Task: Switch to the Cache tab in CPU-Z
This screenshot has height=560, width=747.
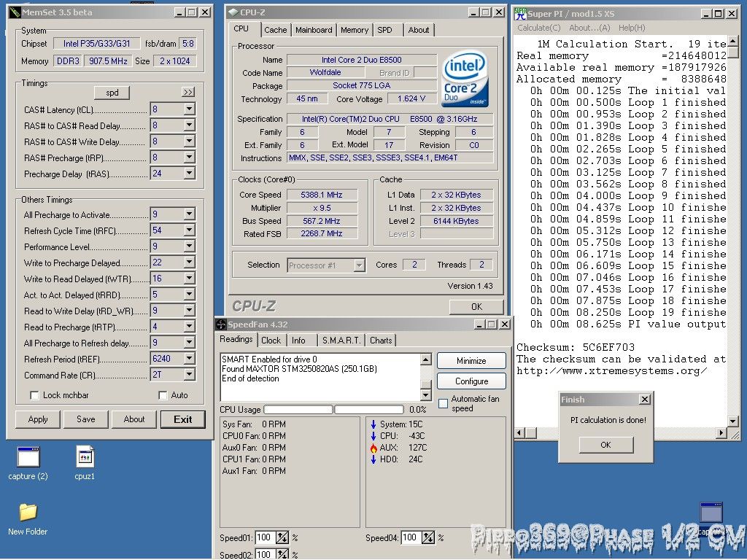Action: (275, 30)
